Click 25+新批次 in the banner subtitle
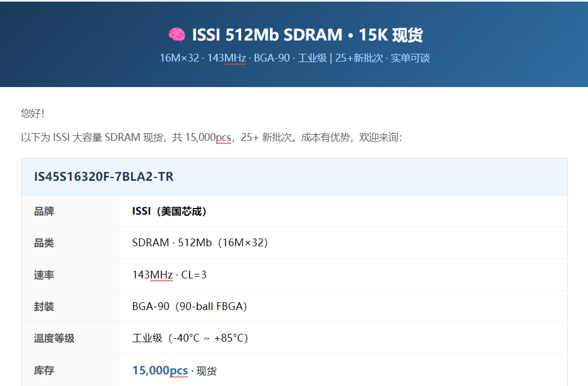This screenshot has width=588, height=386. (359, 58)
